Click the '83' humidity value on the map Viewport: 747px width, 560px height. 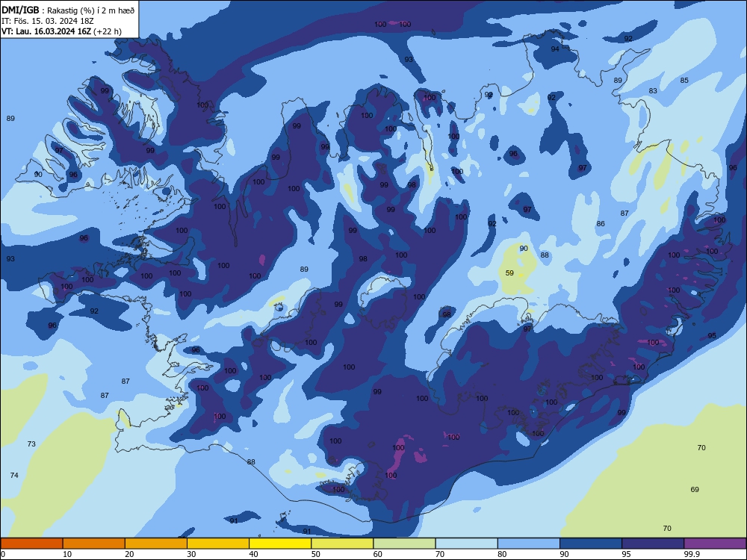653,91
